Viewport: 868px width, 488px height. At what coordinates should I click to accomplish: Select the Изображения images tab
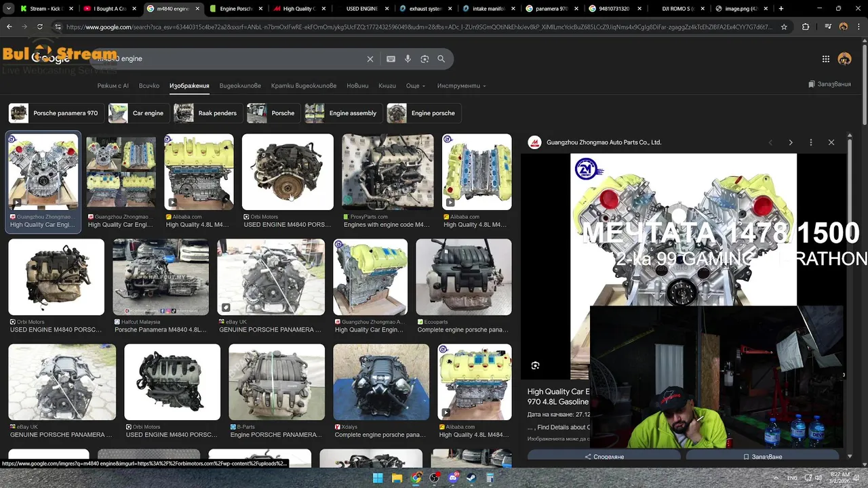[x=189, y=86]
